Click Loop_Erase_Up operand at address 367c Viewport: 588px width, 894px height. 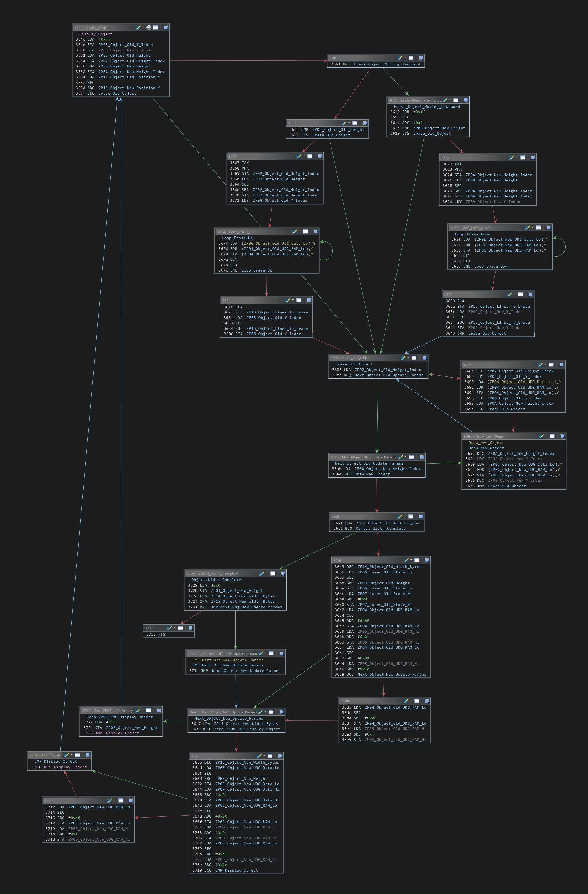point(257,270)
